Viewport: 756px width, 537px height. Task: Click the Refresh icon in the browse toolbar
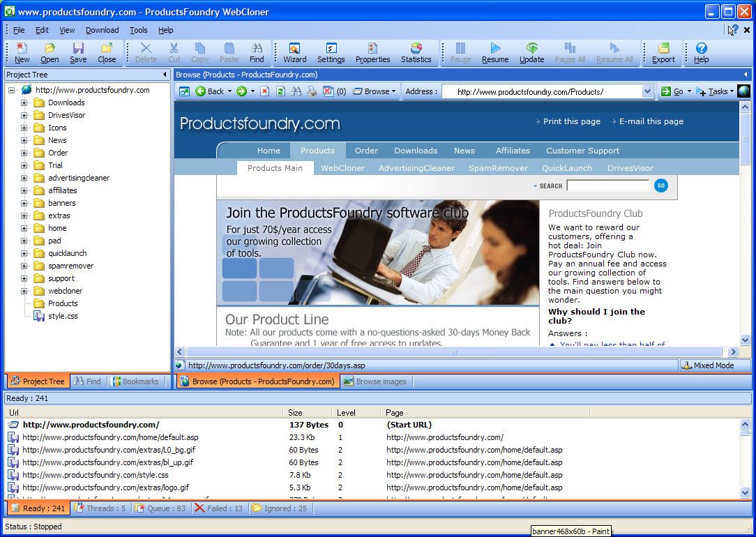(280, 91)
